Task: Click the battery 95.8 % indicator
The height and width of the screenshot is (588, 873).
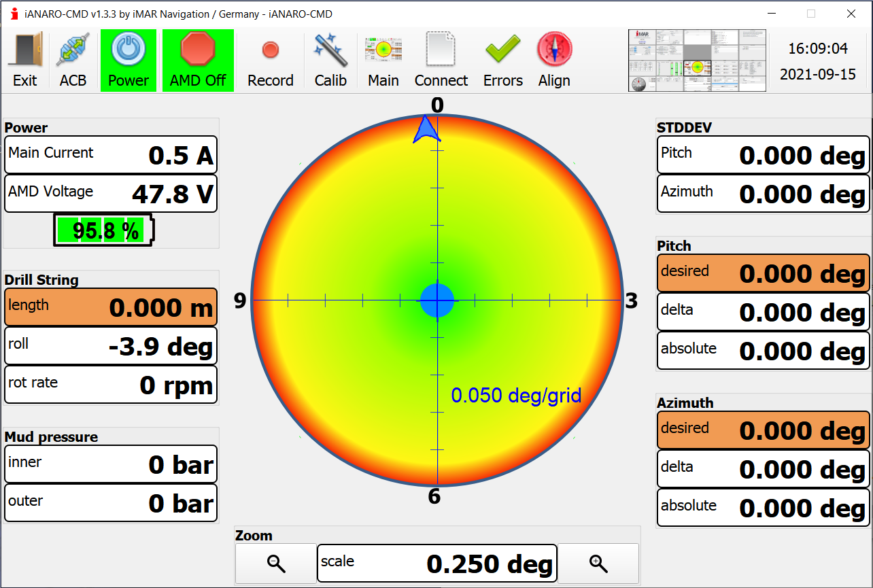Action: tap(104, 230)
